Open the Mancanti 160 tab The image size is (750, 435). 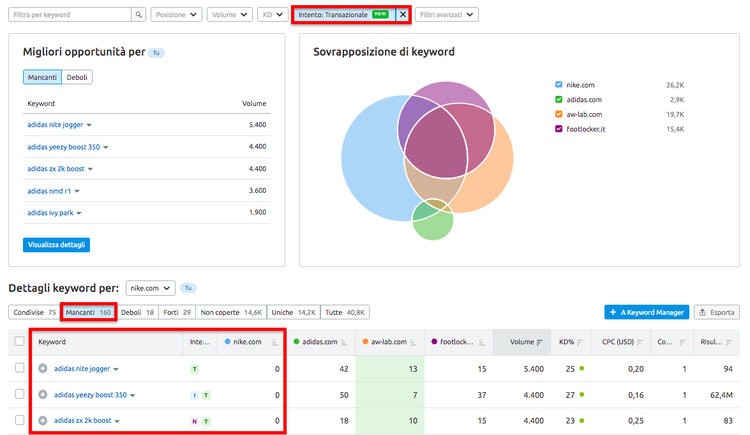point(88,312)
